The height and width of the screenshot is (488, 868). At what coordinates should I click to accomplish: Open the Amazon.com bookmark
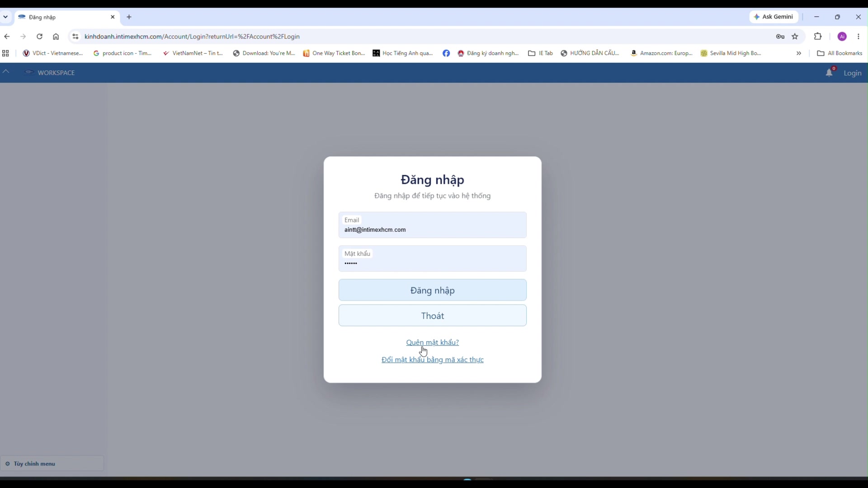662,53
